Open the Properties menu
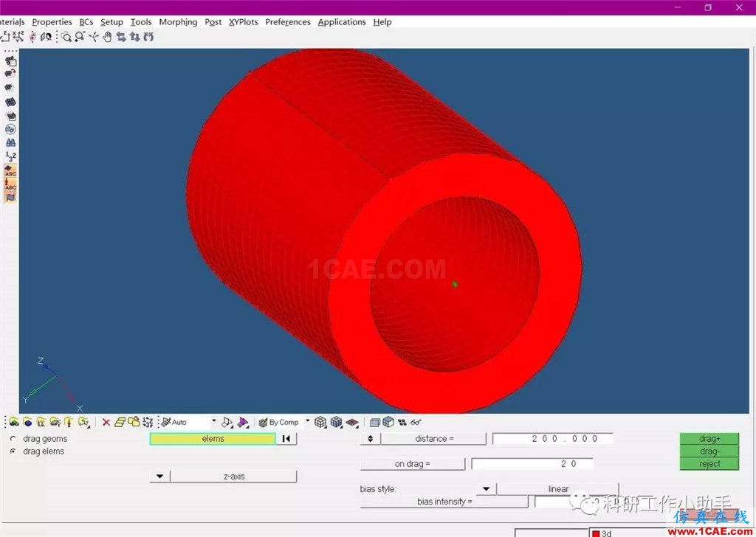756x537 pixels. (x=52, y=22)
